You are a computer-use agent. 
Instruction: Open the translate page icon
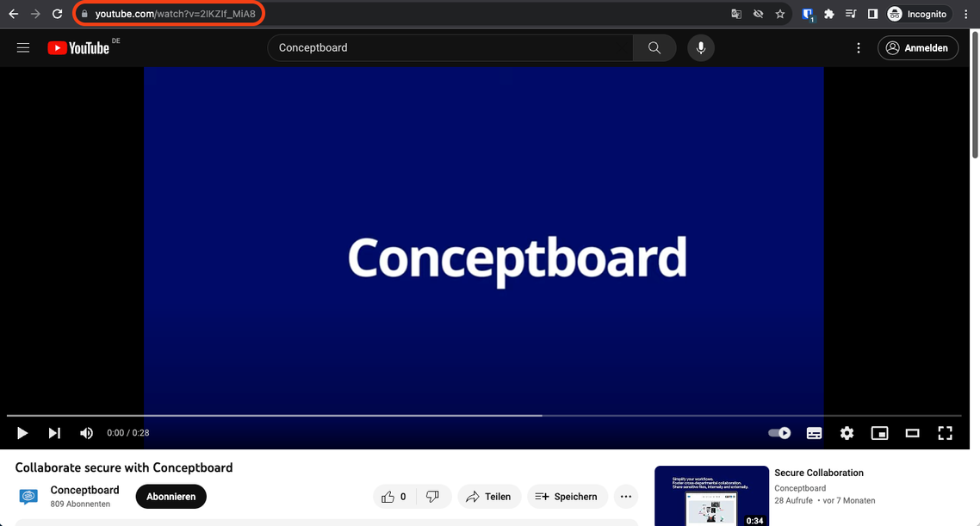click(x=736, y=14)
